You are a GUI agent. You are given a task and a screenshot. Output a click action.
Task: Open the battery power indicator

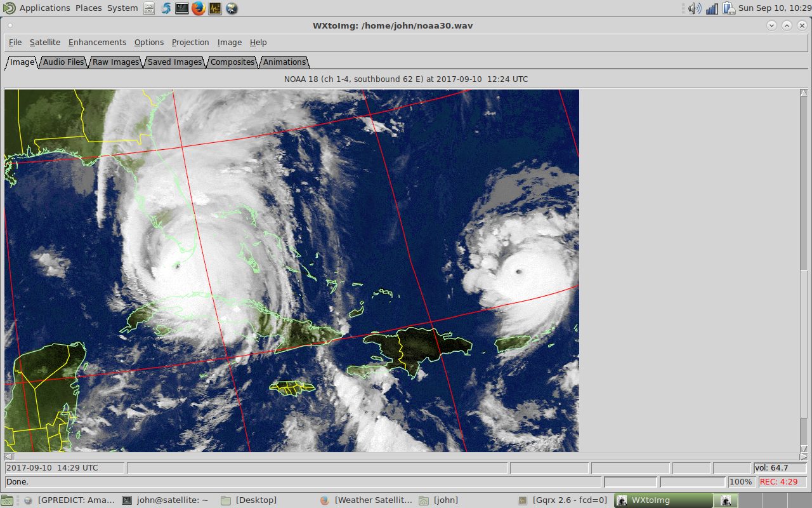(x=728, y=8)
